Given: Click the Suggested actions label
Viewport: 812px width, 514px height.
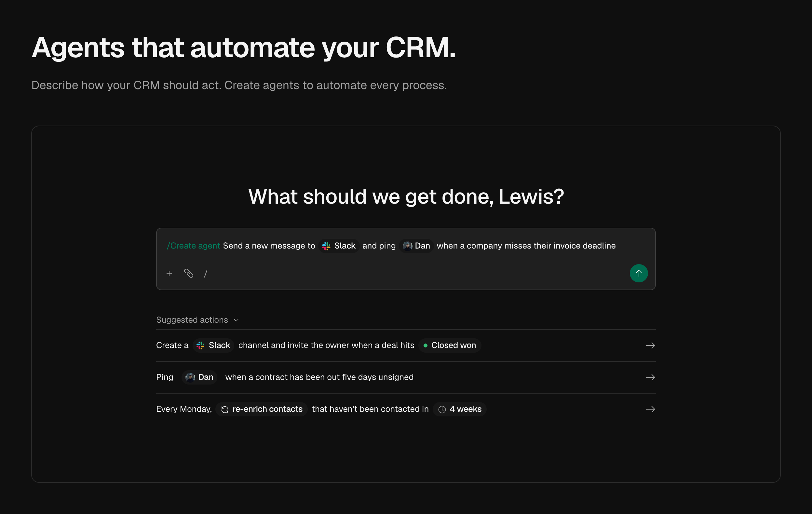Looking at the screenshot, I should point(192,320).
